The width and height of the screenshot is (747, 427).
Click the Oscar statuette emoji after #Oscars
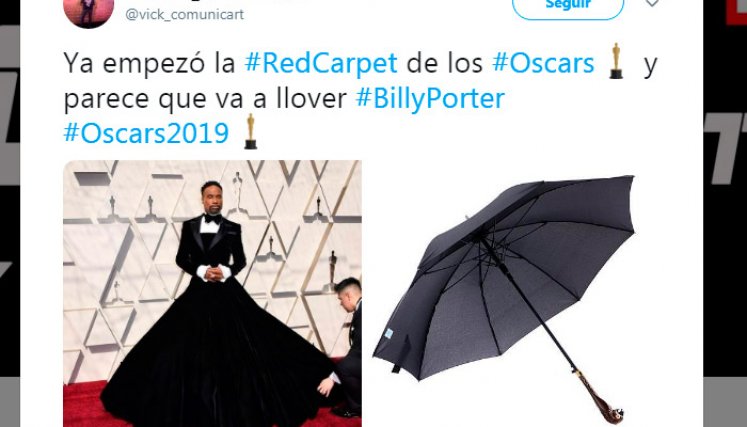[x=616, y=61]
